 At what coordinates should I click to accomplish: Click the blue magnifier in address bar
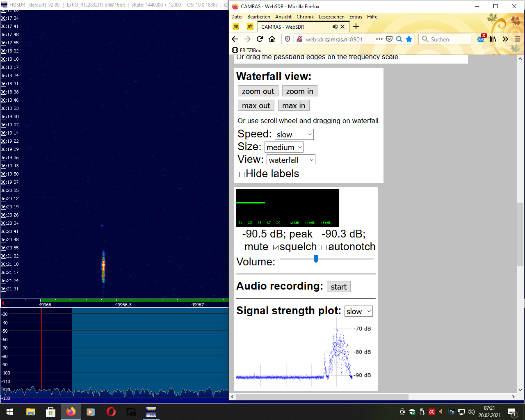tap(399, 39)
